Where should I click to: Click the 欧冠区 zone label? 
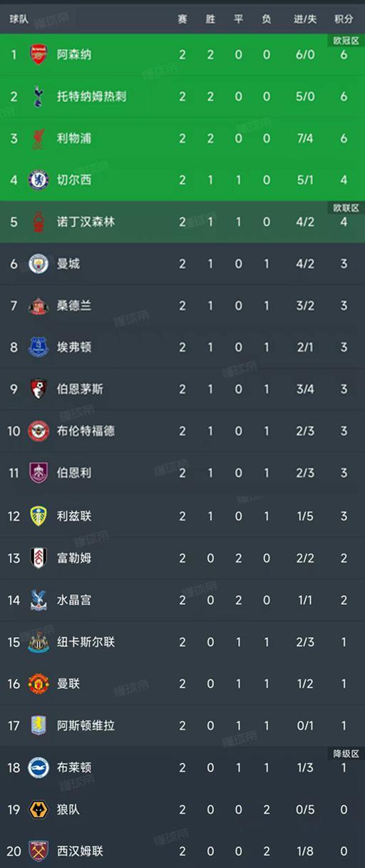(x=346, y=41)
